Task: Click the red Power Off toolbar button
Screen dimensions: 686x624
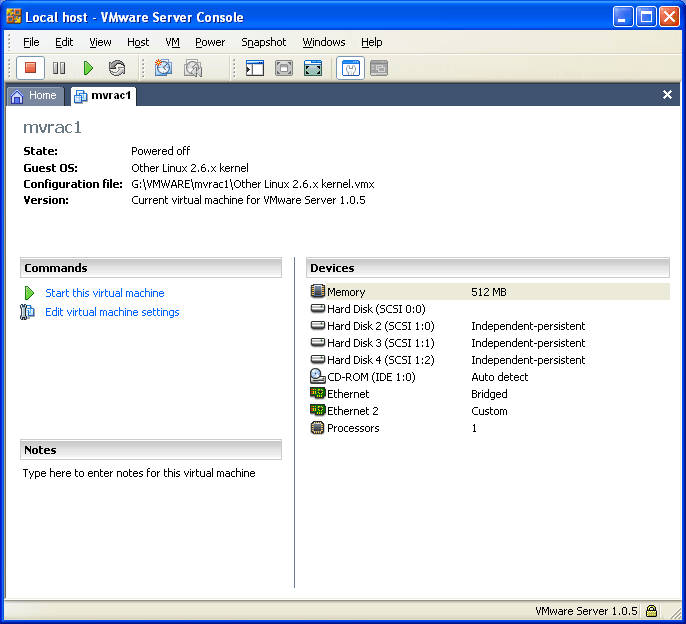Action: point(30,68)
